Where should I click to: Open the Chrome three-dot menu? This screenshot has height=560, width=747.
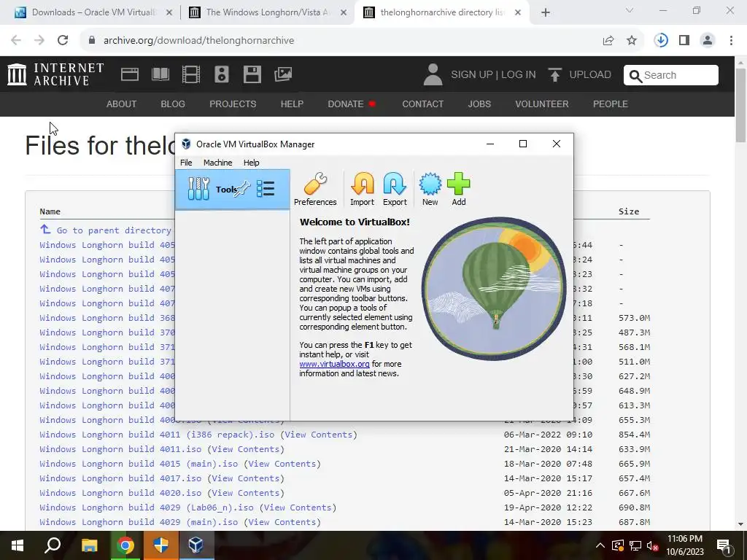pos(731,41)
